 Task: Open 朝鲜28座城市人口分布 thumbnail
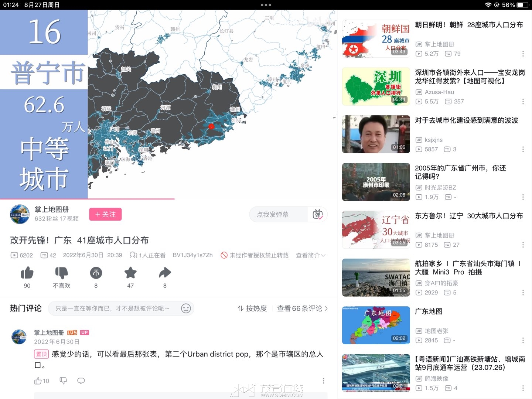coord(376,39)
